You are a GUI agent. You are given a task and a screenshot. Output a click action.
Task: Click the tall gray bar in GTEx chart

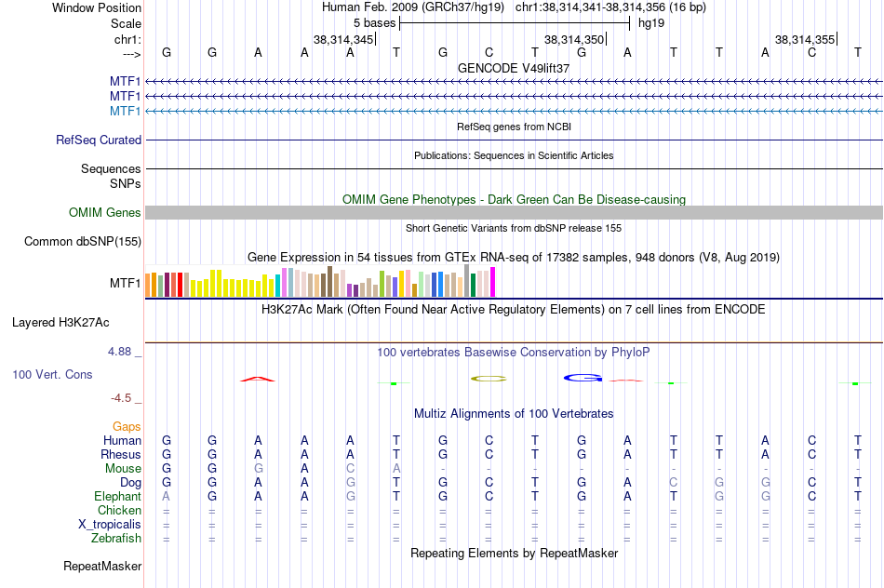coord(467,281)
